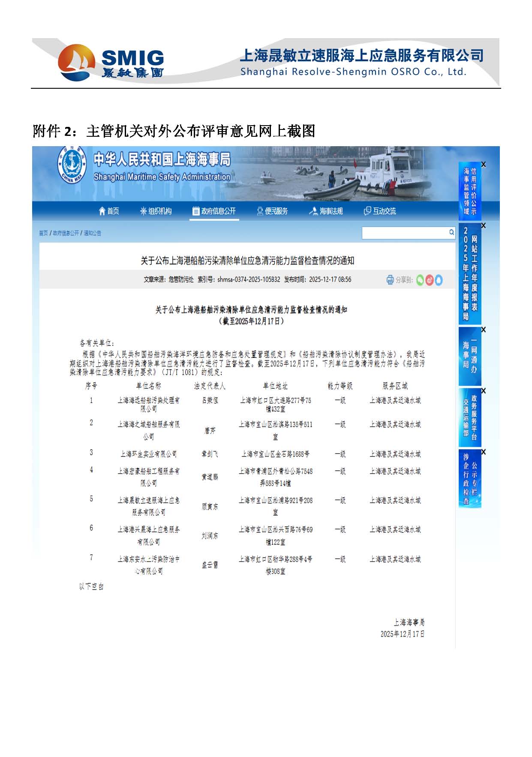Go to 首页 in the navigation bar
The height and width of the screenshot is (757, 532).
pos(109,211)
